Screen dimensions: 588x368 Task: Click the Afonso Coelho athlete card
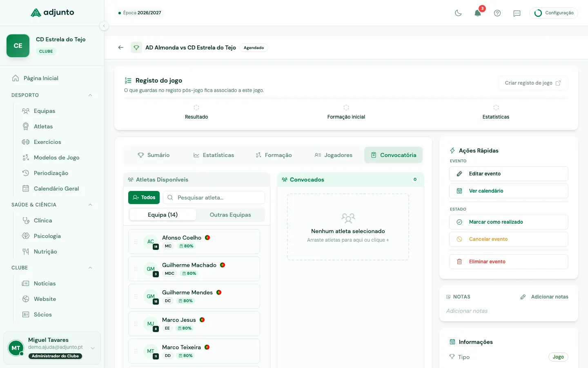(194, 242)
